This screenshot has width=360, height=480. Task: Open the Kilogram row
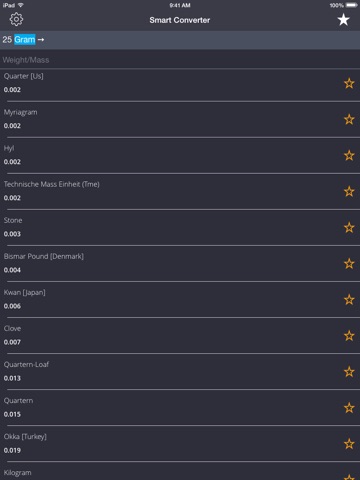(x=180, y=472)
